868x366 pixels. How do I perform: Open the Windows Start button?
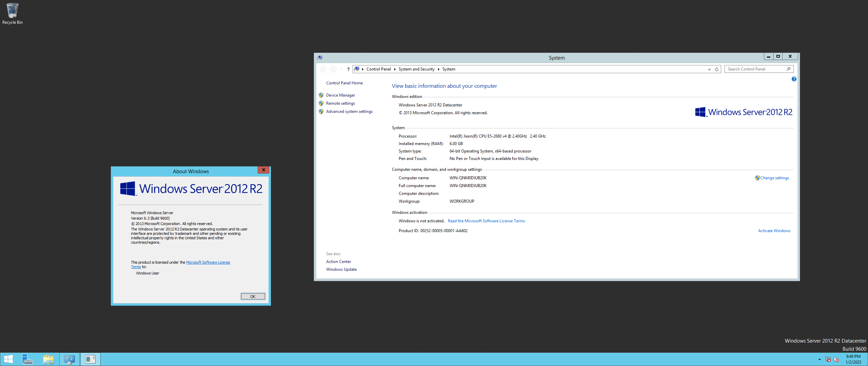coord(8,359)
